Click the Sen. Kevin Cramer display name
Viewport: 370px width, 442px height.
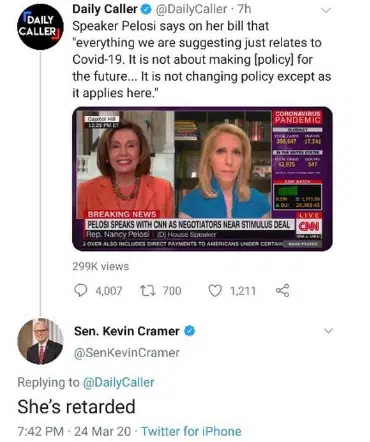click(x=127, y=331)
